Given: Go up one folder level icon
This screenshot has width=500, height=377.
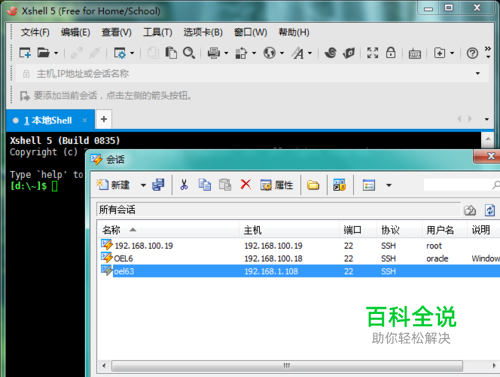Looking at the screenshot, I should point(470,210).
